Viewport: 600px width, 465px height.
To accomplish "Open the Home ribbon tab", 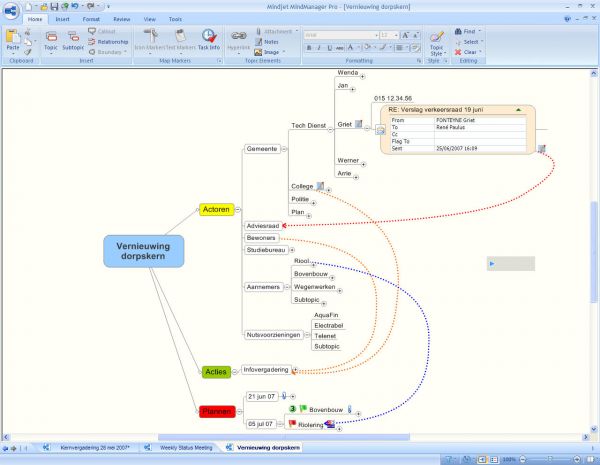I will coord(35,19).
